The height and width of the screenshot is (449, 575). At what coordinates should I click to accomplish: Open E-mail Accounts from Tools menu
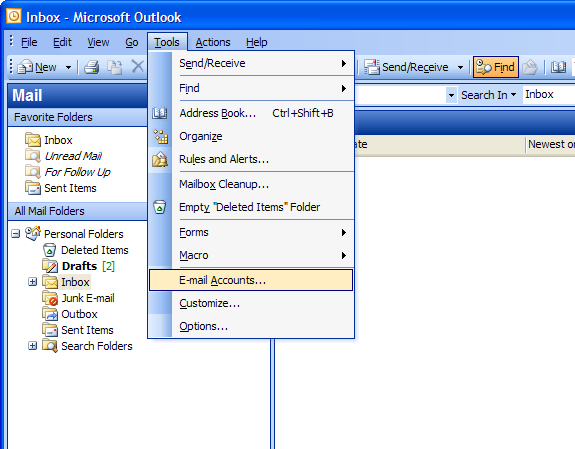pyautogui.click(x=251, y=280)
